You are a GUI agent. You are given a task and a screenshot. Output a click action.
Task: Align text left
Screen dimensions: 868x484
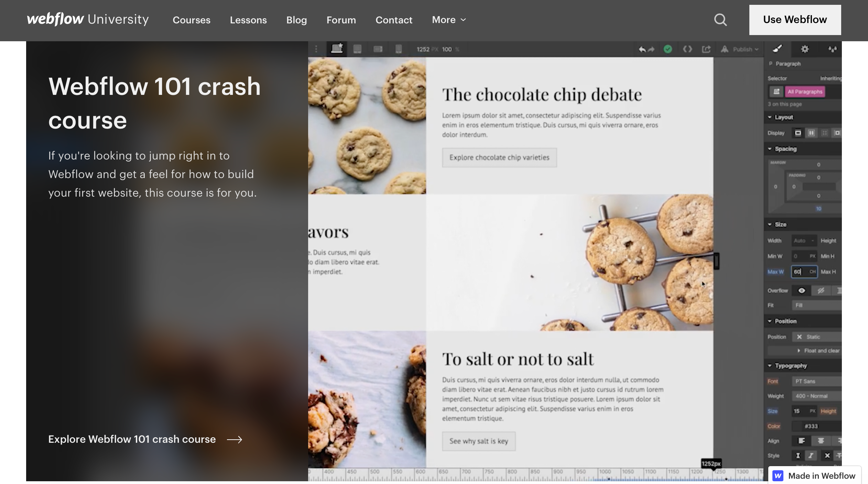801,441
